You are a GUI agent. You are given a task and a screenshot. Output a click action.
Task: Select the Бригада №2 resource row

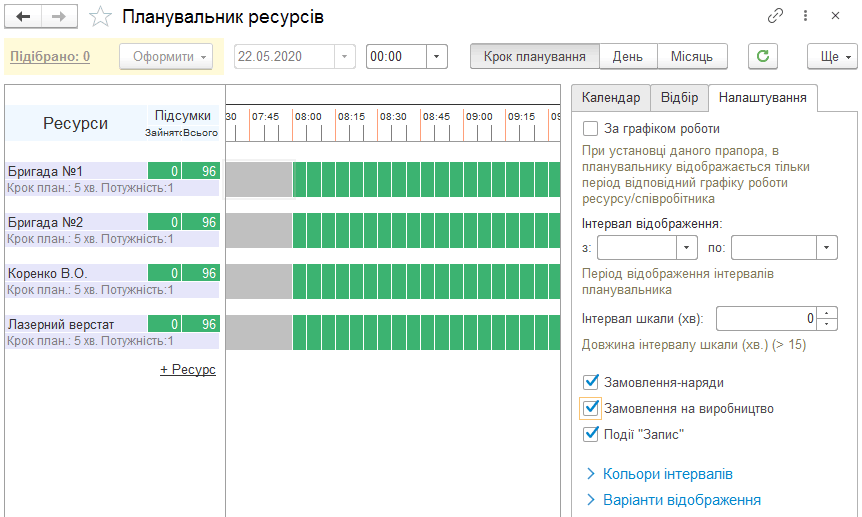click(76, 222)
